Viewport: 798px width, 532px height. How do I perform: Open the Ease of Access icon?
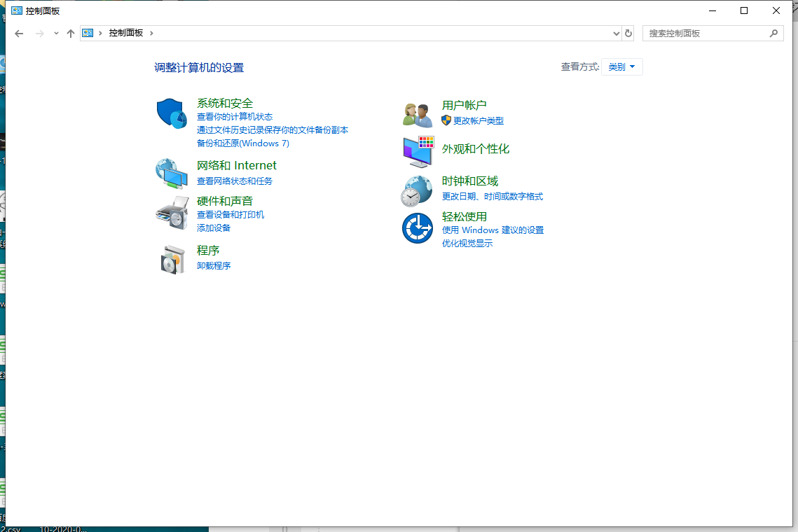coord(418,228)
